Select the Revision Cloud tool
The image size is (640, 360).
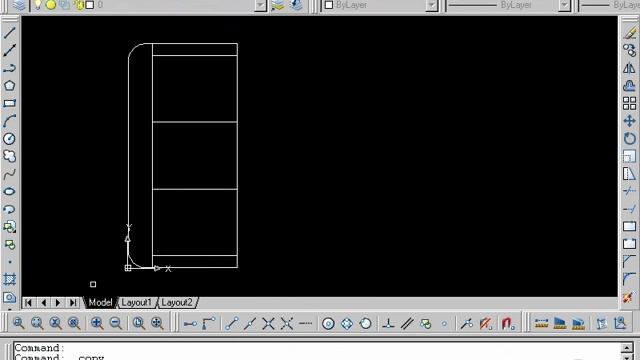pos(9,156)
